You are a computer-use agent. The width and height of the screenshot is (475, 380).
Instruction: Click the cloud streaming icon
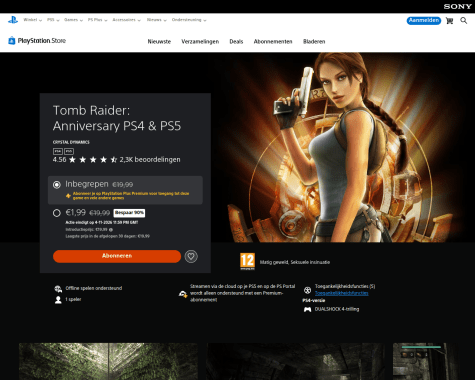[183, 294]
